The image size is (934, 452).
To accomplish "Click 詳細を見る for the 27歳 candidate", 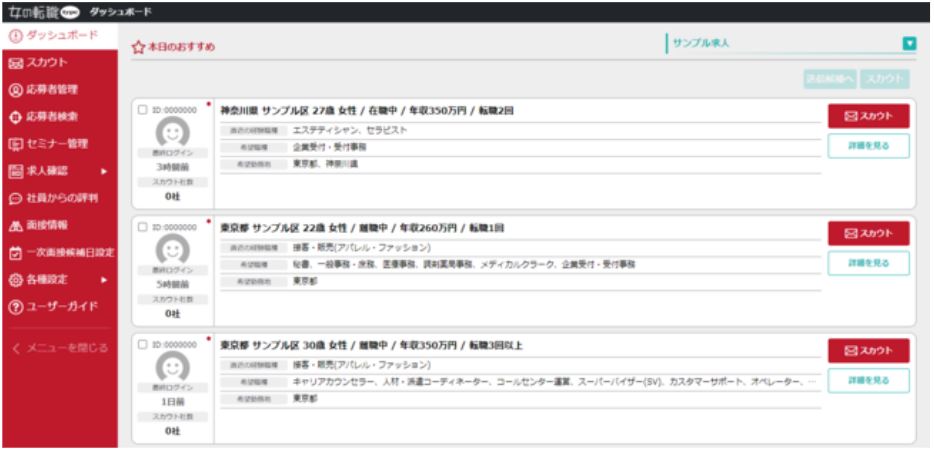I will [868, 146].
